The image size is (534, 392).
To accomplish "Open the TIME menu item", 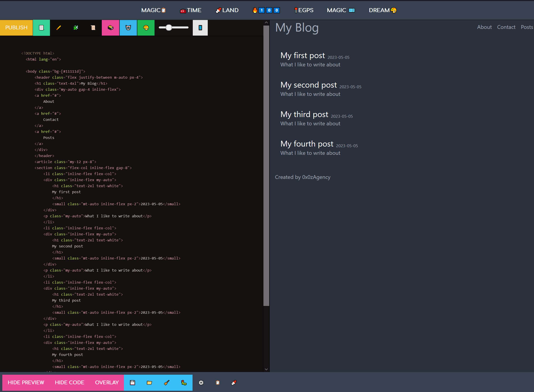I will [x=190, y=10].
